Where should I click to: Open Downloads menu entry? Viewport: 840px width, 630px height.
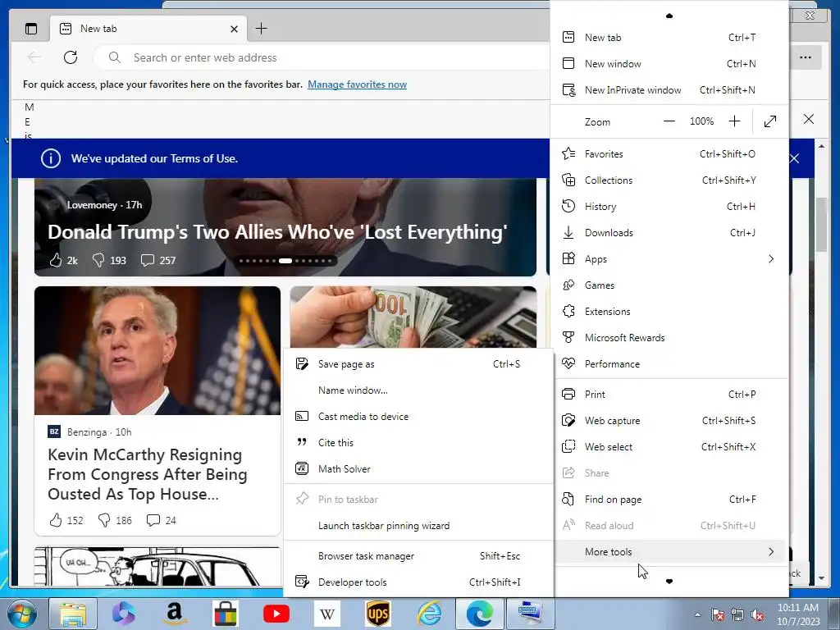pos(669,232)
